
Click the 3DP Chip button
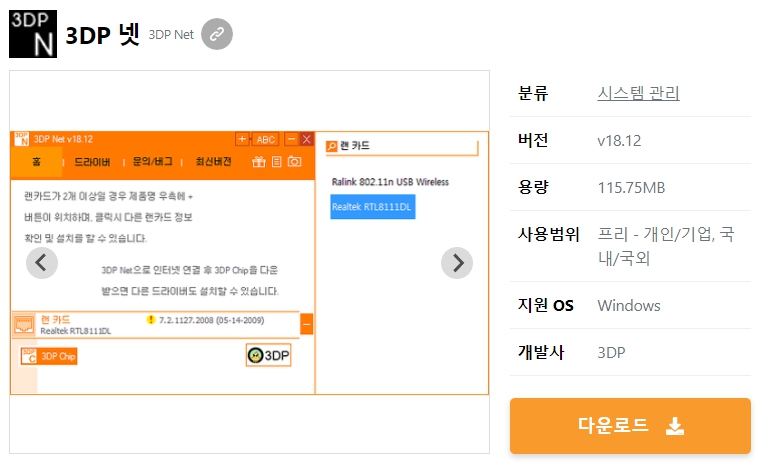pos(49,356)
